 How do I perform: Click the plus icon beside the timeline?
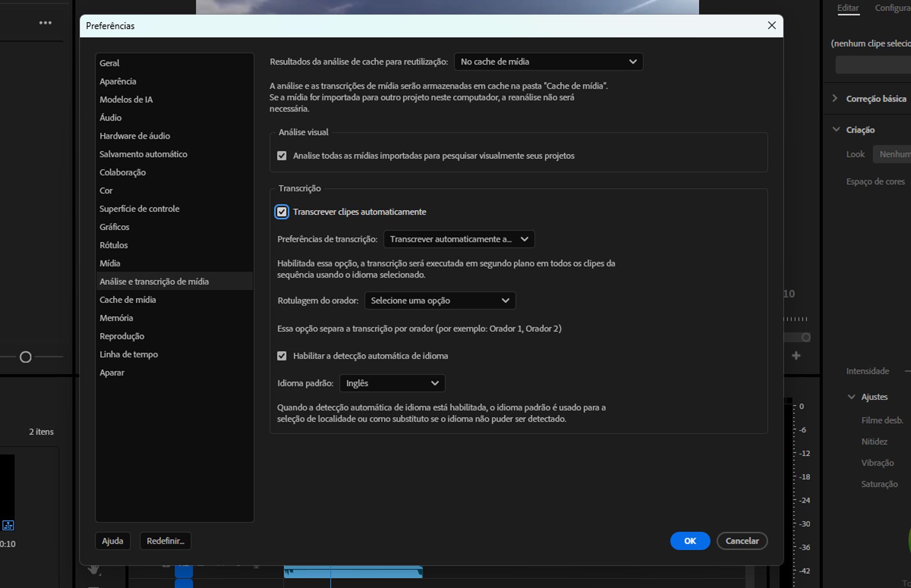796,356
